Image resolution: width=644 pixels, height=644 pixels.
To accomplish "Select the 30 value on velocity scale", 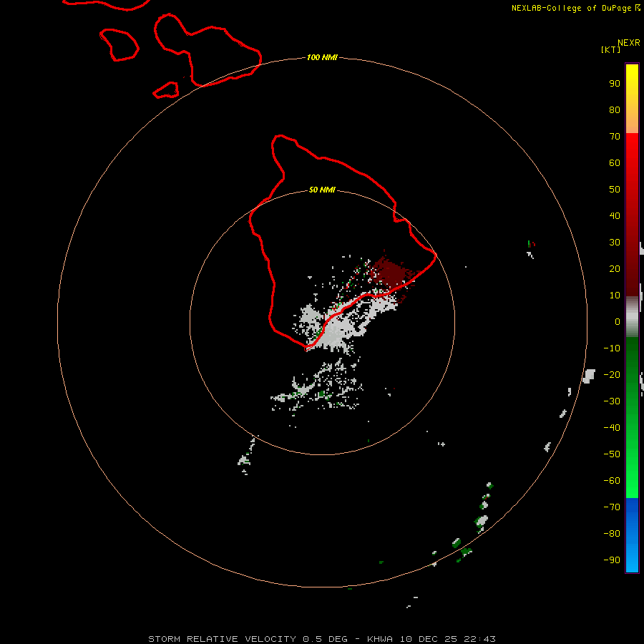I will pos(615,243).
